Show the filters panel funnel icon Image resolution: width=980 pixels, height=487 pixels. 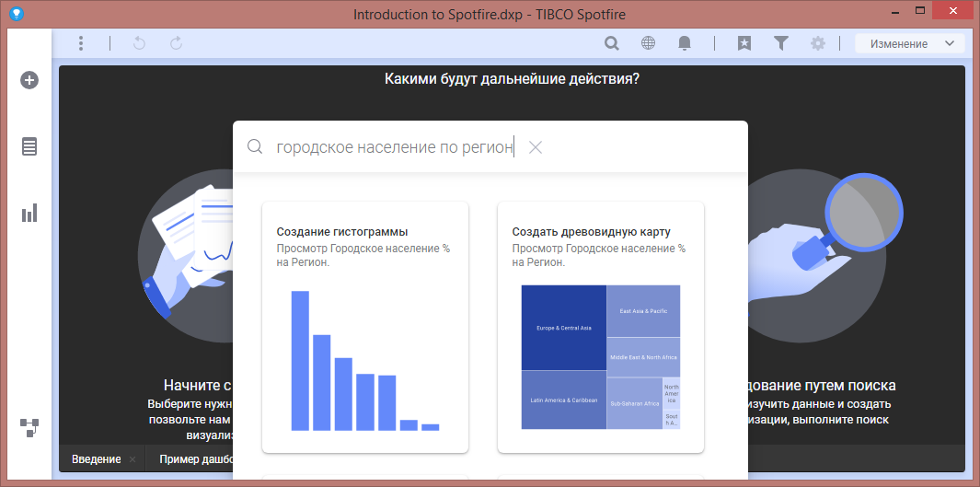(x=780, y=43)
